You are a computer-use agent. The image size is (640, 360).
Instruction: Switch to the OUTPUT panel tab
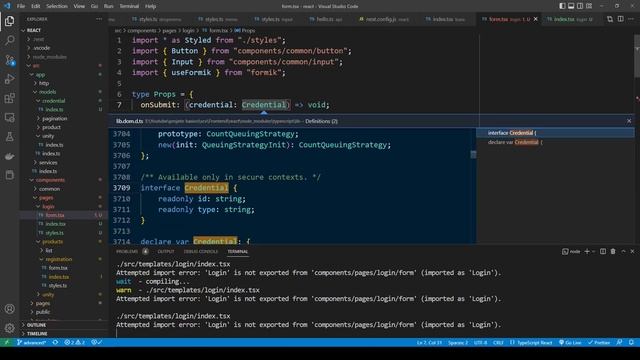(x=166, y=251)
